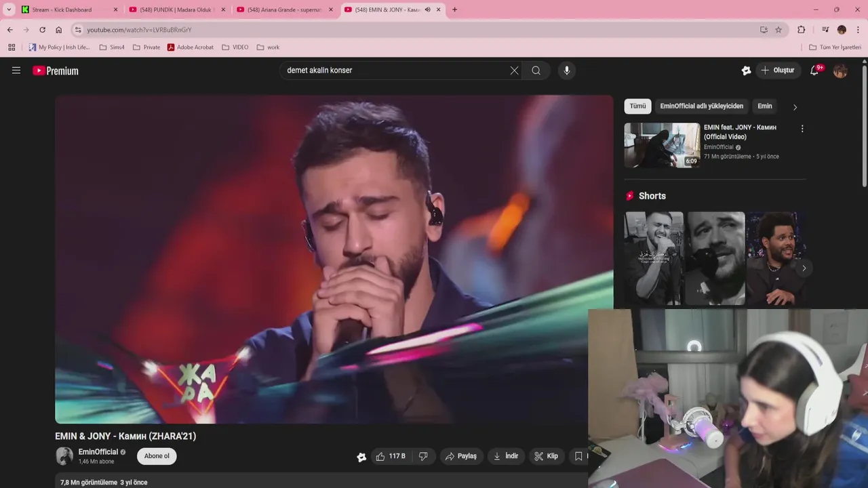Open Chrome profile avatar
This screenshot has height=488, width=868.
tap(842, 30)
